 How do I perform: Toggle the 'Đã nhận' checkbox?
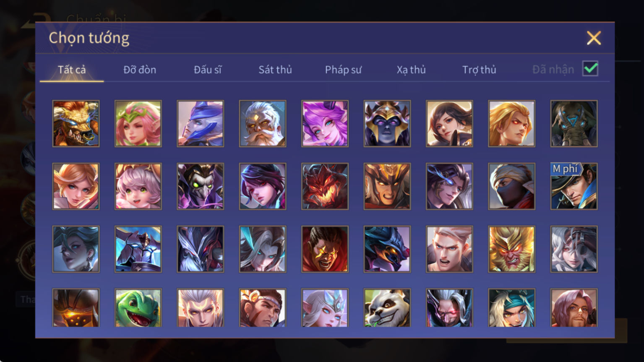point(590,68)
